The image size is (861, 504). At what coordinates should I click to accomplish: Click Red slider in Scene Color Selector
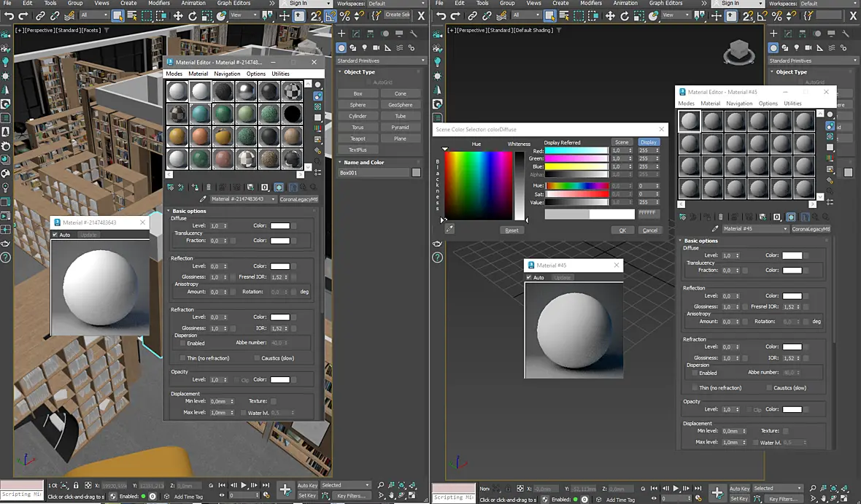(576, 150)
